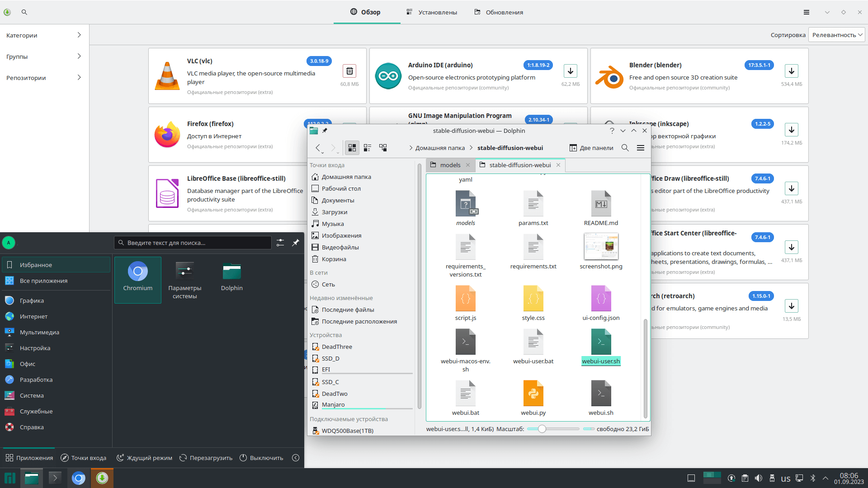Pin the application launcher open
This screenshot has height=488, width=868.
pos(296,243)
